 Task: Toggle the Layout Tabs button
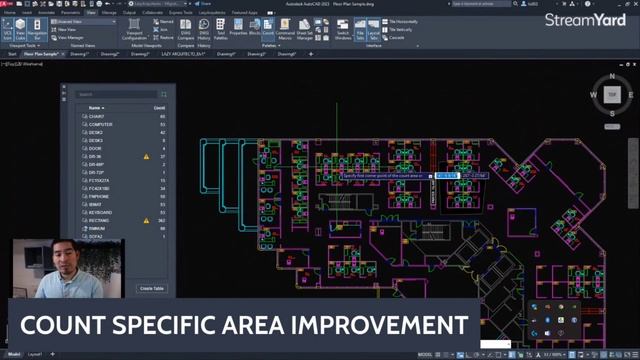pyautogui.click(x=373, y=29)
